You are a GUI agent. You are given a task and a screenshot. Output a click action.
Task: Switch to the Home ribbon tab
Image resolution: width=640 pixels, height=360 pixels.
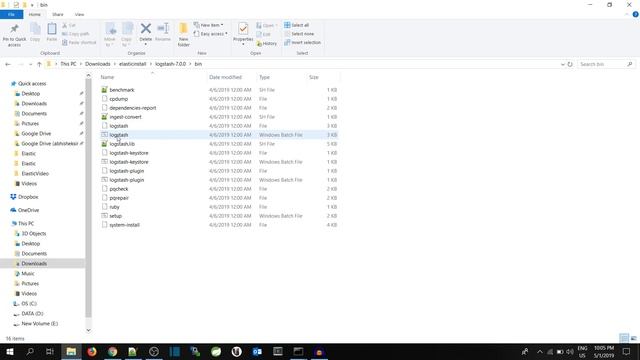coord(35,14)
